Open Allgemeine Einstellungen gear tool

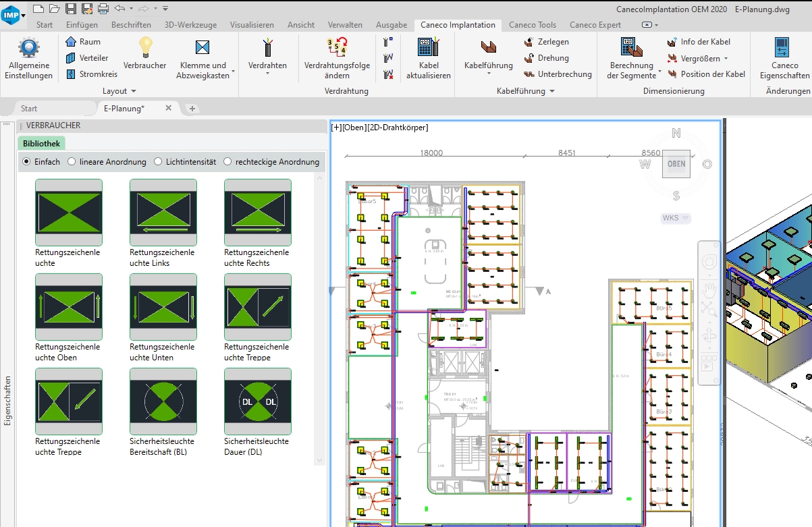pos(28,59)
